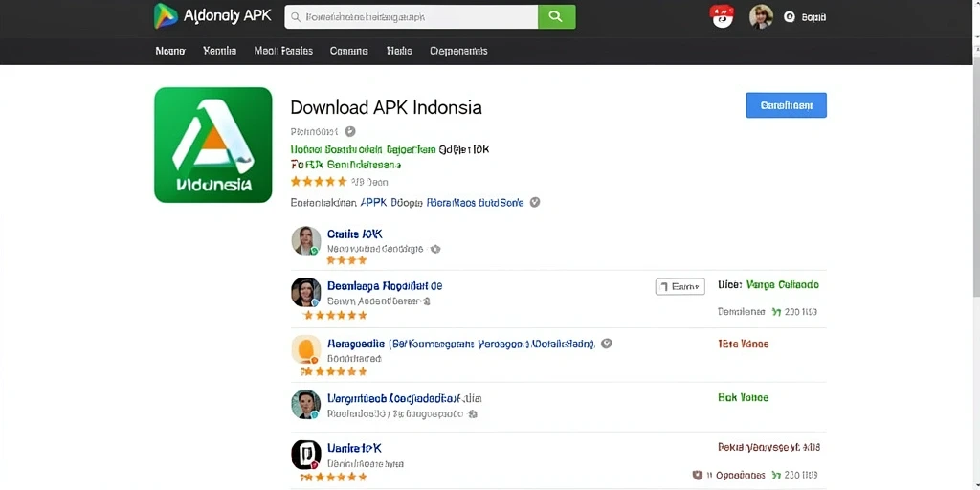This screenshot has height=490, width=980.
Task: Open the Crepanemis menu item
Action: 458,52
